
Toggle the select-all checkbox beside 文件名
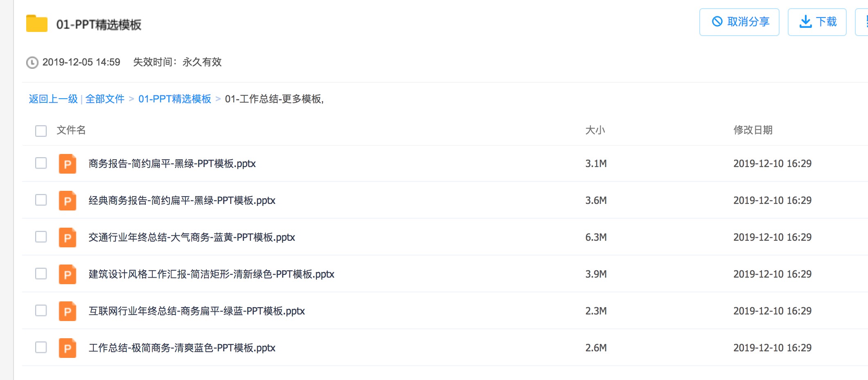[x=41, y=131]
